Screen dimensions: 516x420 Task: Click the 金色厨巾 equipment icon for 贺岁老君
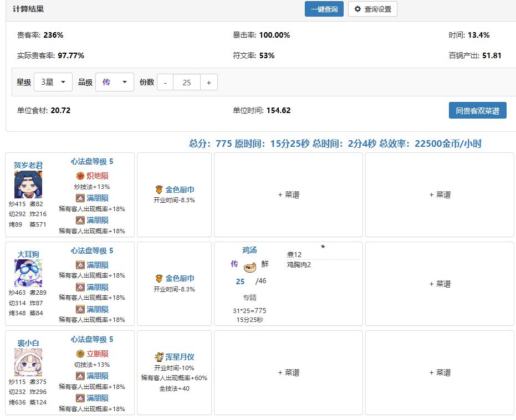click(159, 189)
